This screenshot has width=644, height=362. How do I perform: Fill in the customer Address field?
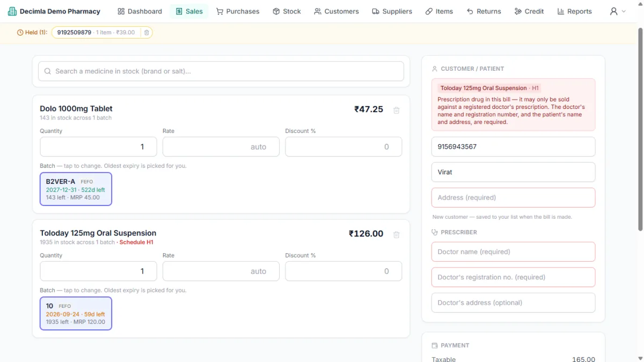[x=513, y=197]
